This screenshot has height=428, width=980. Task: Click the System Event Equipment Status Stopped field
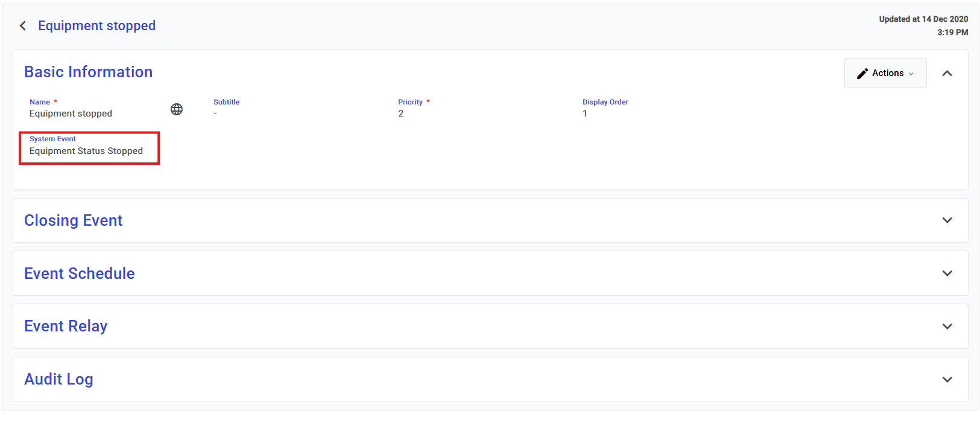[86, 151]
